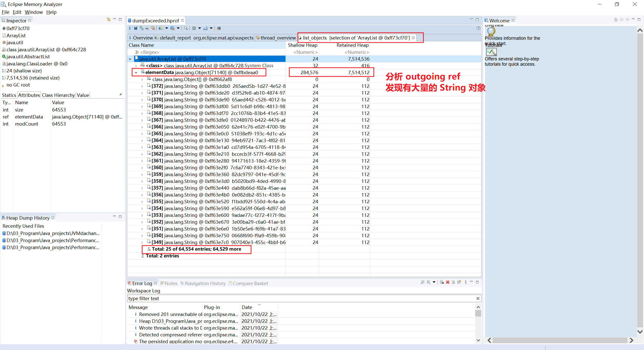Collapse the elementData Object[71140] node
Viewport: 644px width, 350px height.
[x=136, y=73]
